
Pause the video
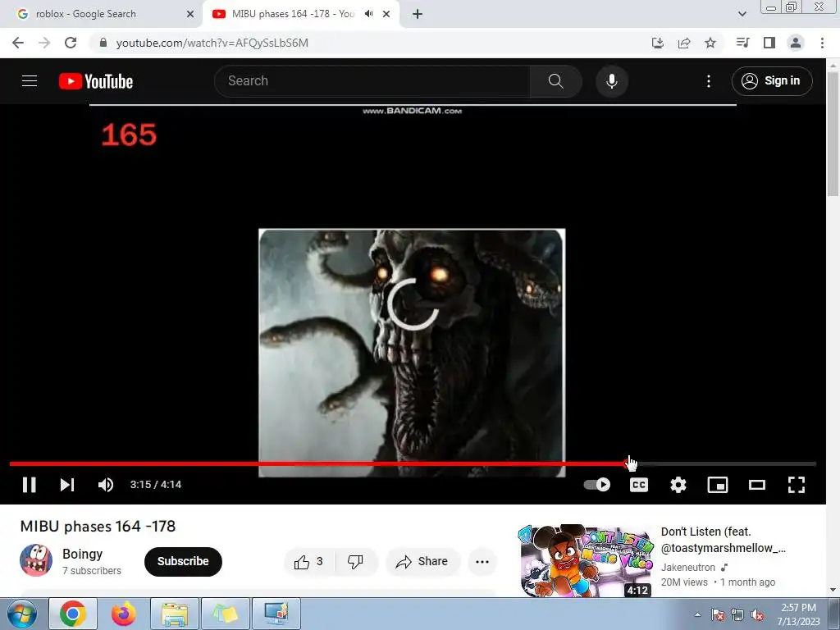(x=30, y=485)
